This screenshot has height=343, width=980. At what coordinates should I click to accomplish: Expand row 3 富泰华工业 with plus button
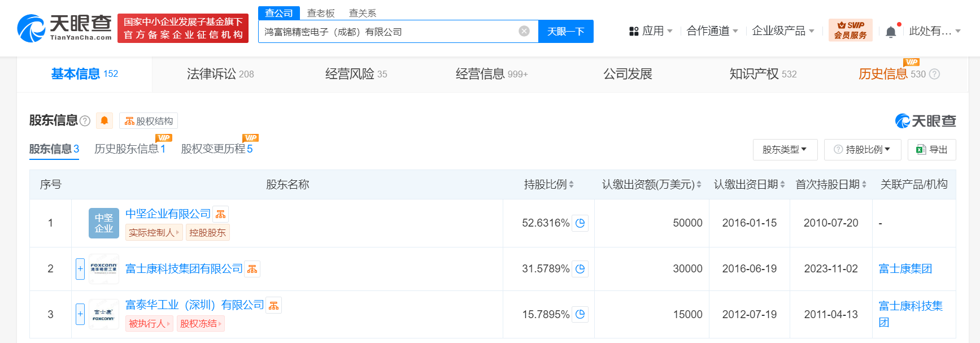(80, 314)
